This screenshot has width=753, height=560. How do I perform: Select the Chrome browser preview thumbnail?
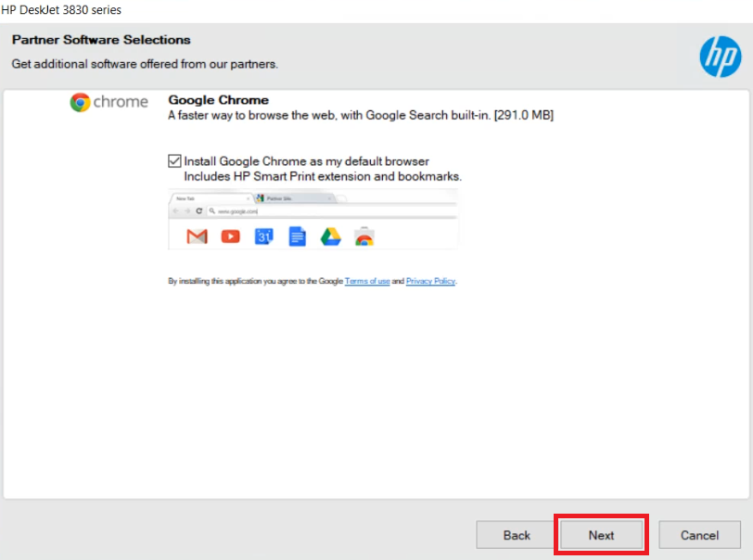[313, 219]
